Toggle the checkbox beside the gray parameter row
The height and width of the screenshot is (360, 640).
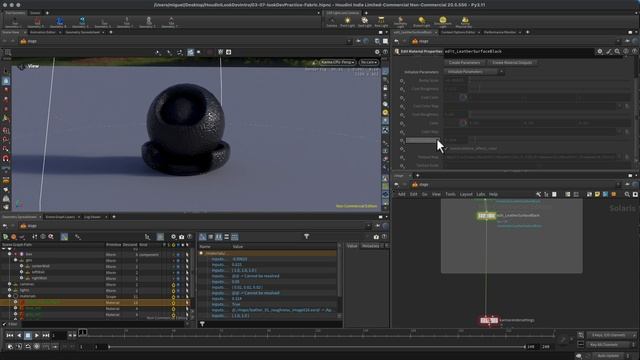(x=446, y=149)
